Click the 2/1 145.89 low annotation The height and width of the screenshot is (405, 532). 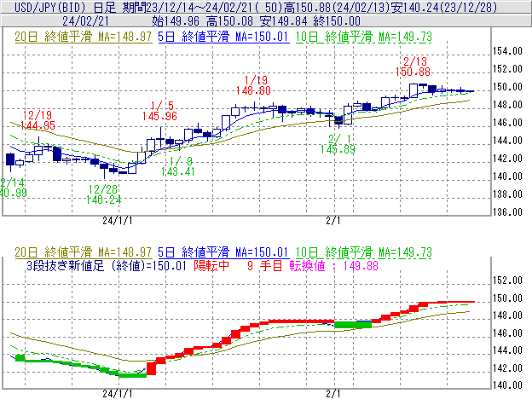[x=338, y=144]
